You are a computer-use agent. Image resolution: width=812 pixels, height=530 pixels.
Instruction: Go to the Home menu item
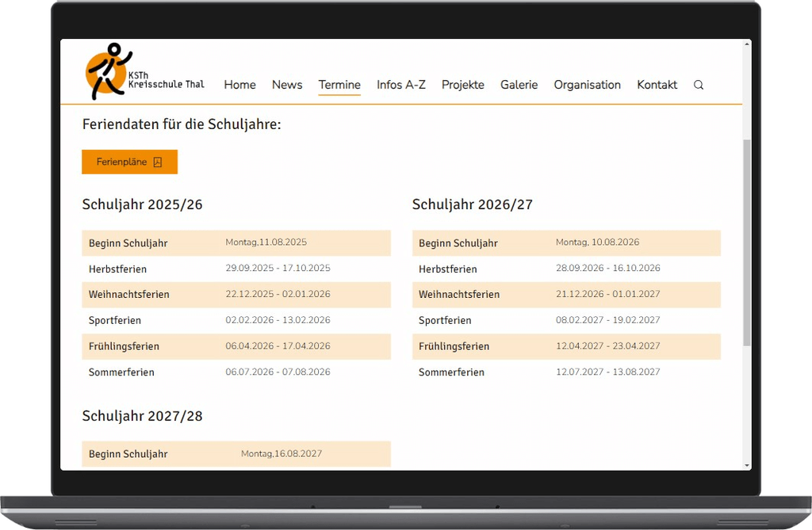click(x=239, y=85)
